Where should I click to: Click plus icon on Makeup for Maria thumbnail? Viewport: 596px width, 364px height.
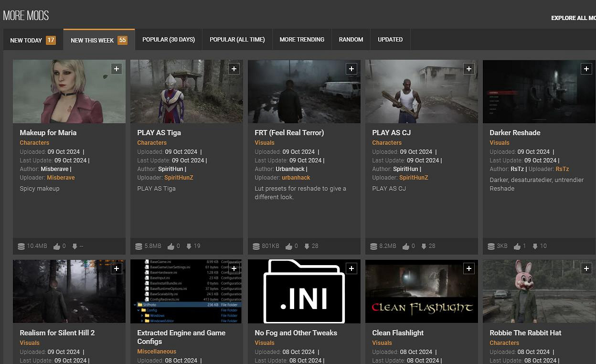117,69
